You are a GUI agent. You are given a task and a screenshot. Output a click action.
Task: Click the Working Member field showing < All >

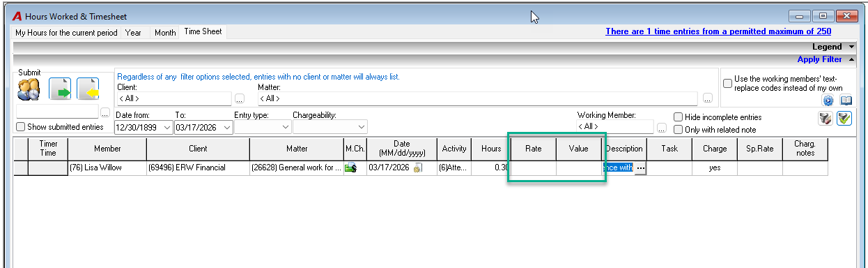[615, 127]
